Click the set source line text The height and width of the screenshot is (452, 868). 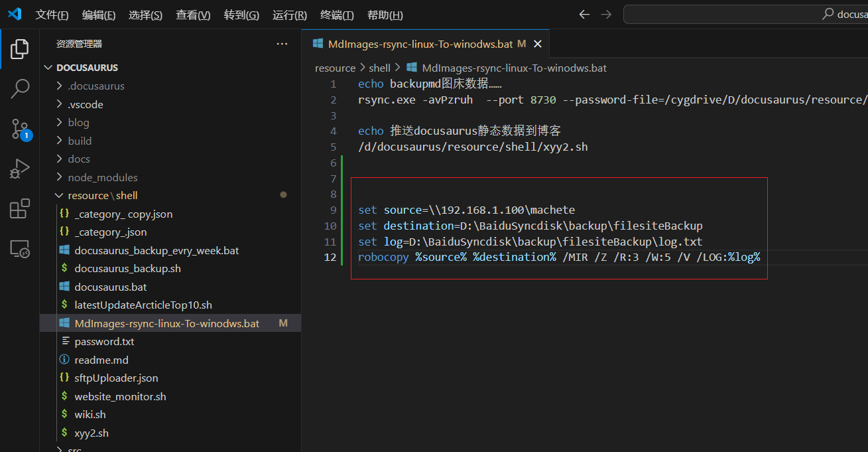point(466,210)
